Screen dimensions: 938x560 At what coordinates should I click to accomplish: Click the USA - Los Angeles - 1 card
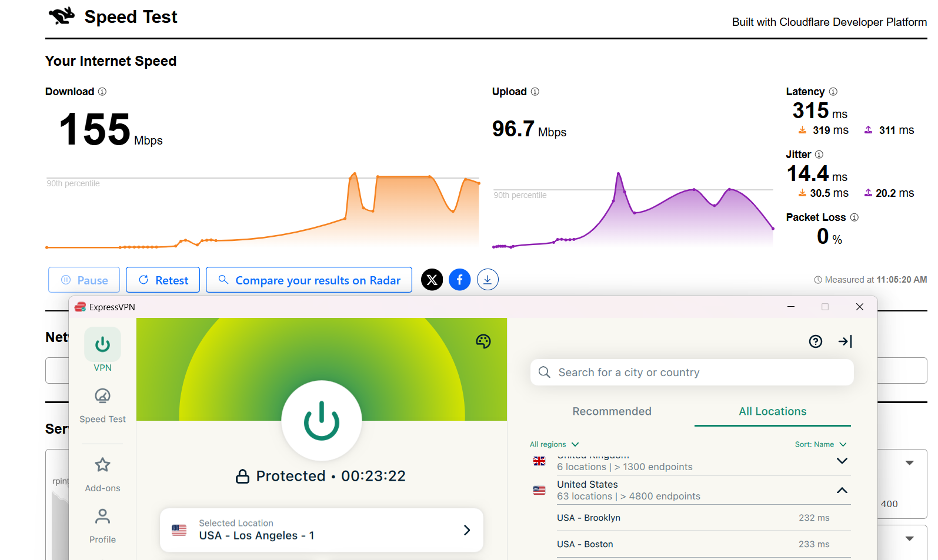coord(322,530)
